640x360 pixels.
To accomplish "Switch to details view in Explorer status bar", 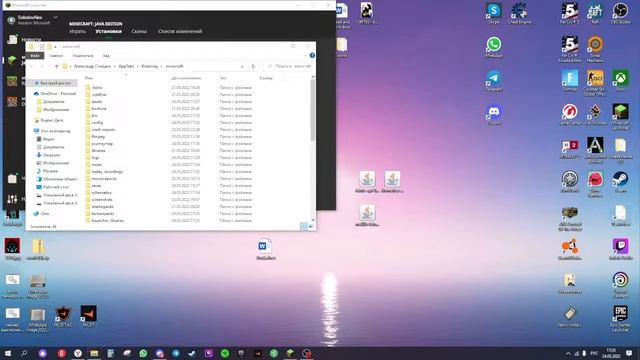I will (x=304, y=226).
